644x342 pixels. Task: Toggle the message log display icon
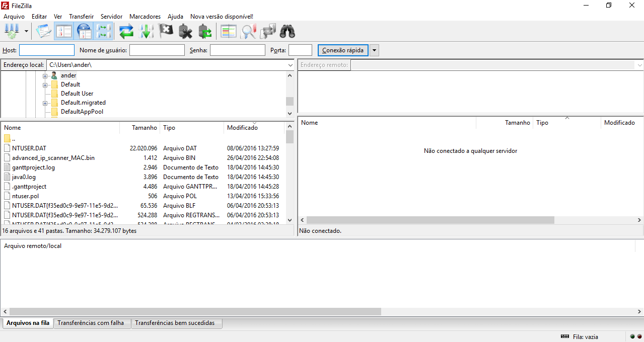43,32
